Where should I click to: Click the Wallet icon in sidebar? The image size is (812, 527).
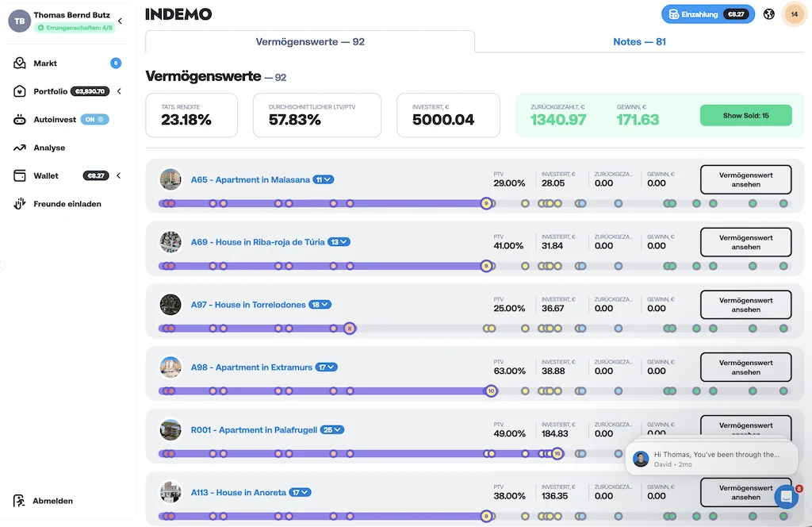20,175
